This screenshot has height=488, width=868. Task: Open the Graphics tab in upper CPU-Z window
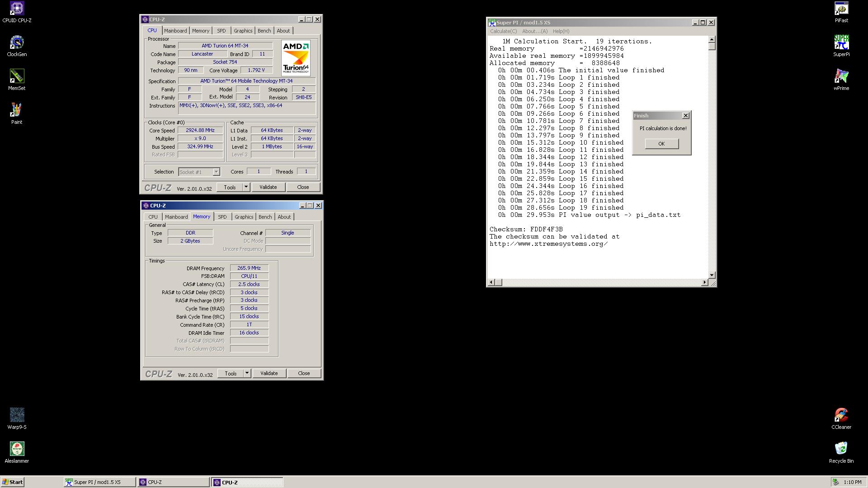(243, 31)
